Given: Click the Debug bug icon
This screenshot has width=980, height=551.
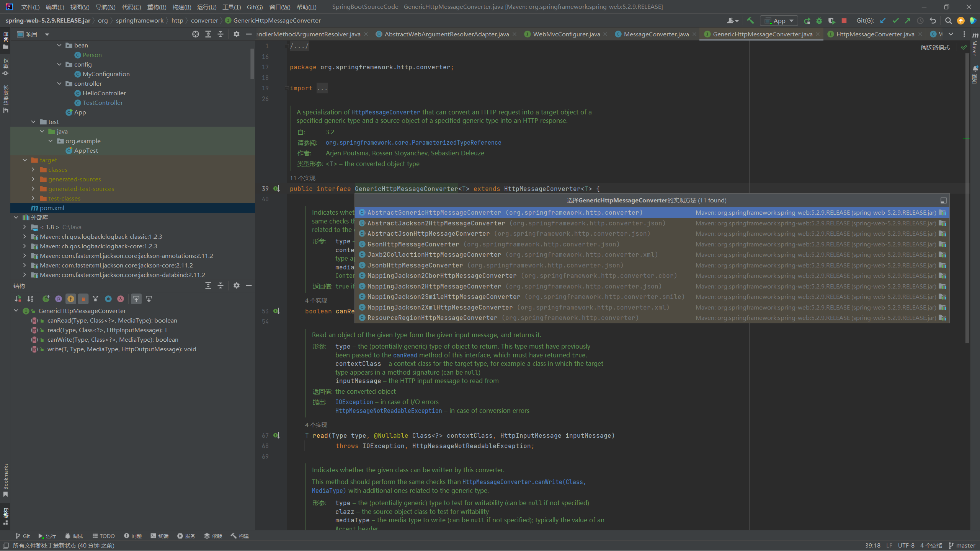Looking at the screenshot, I should tap(819, 21).
